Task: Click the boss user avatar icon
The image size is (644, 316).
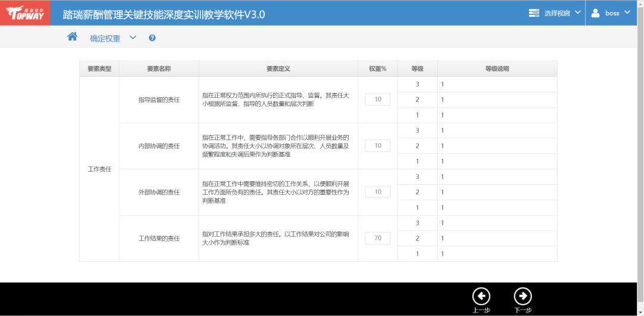Action: tap(595, 13)
